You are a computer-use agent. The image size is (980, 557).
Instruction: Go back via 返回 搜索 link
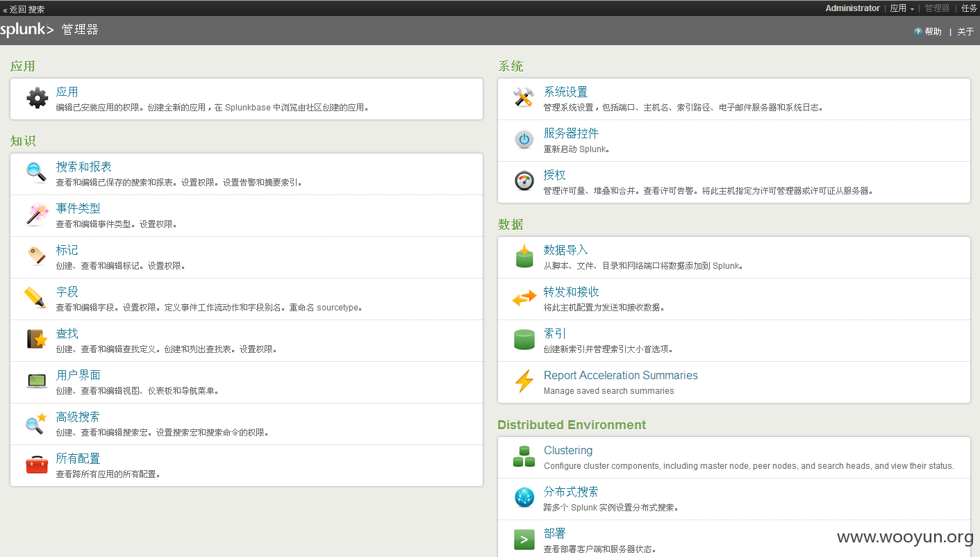pyautogui.click(x=24, y=10)
